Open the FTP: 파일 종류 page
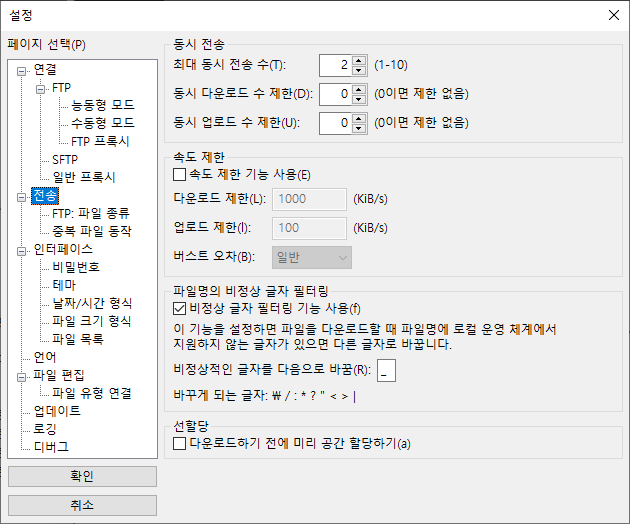The height and width of the screenshot is (524, 630). tap(91, 213)
